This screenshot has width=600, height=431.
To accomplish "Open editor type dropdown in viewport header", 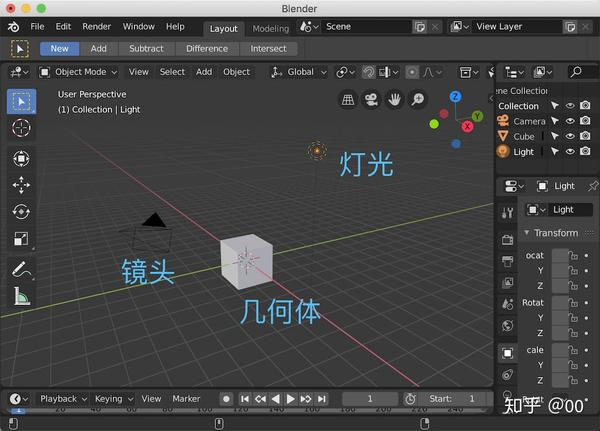I will coord(19,72).
